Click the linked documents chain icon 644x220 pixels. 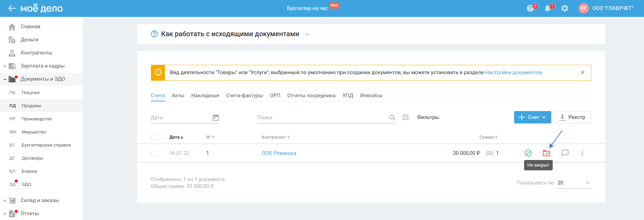pos(489,153)
